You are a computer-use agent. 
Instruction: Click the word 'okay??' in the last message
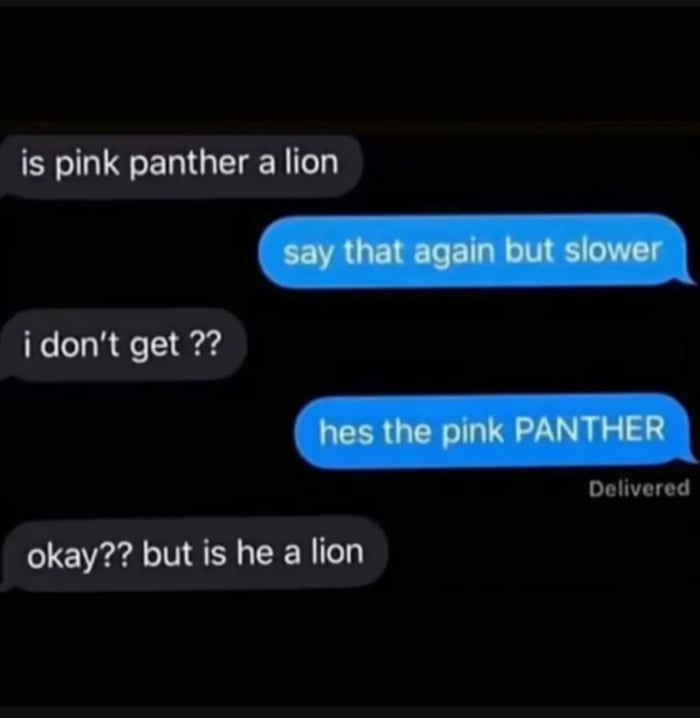pos(80,556)
